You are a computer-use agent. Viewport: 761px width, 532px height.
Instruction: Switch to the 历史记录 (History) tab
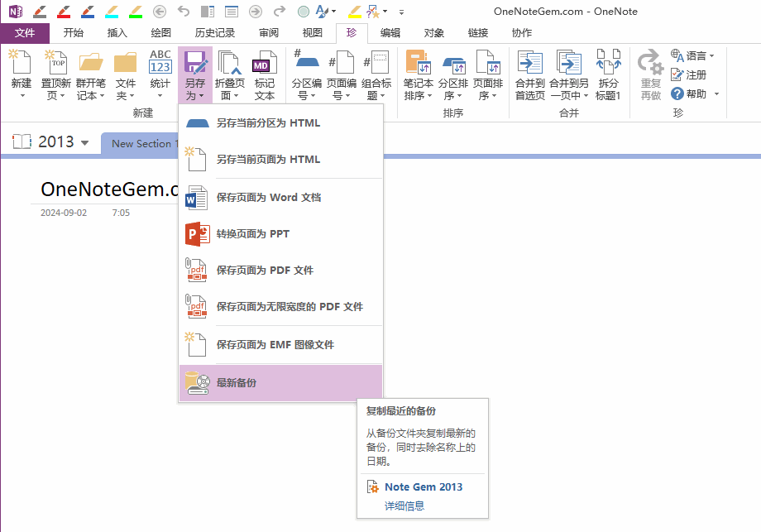tap(215, 32)
